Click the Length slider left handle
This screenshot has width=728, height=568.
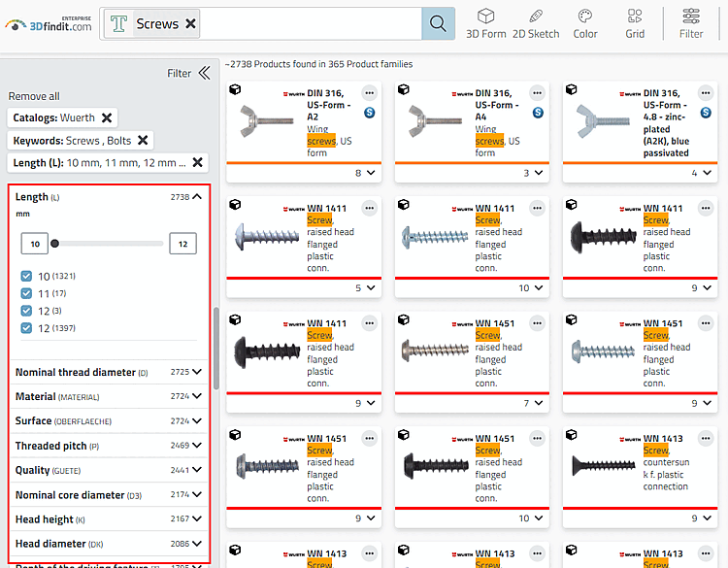tap(55, 244)
